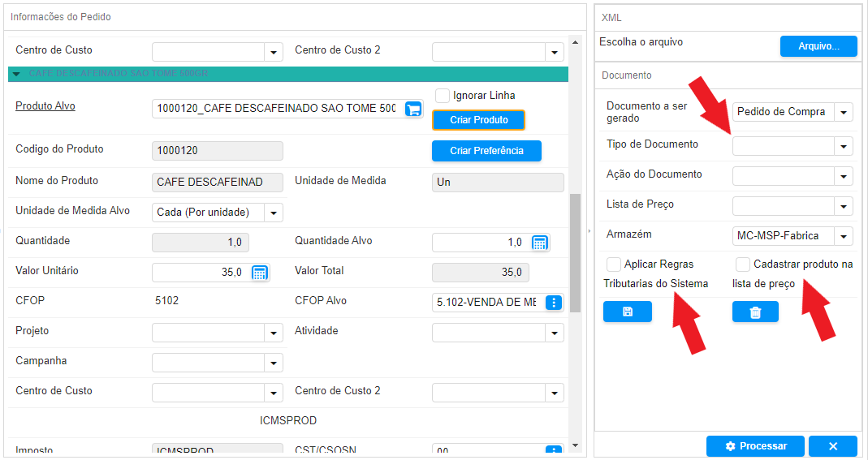Click the Informações do Pedido panel title
The height and width of the screenshot is (460, 868).
point(60,17)
